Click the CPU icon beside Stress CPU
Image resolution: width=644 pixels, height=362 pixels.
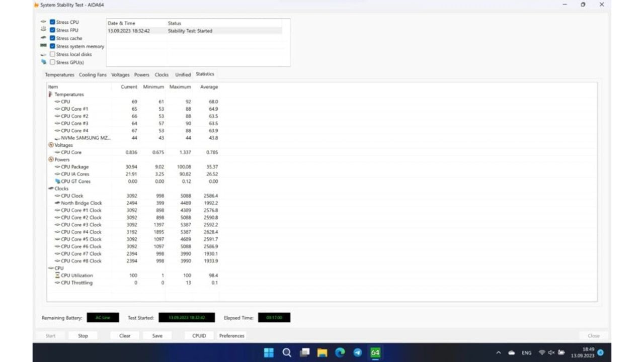tap(43, 22)
